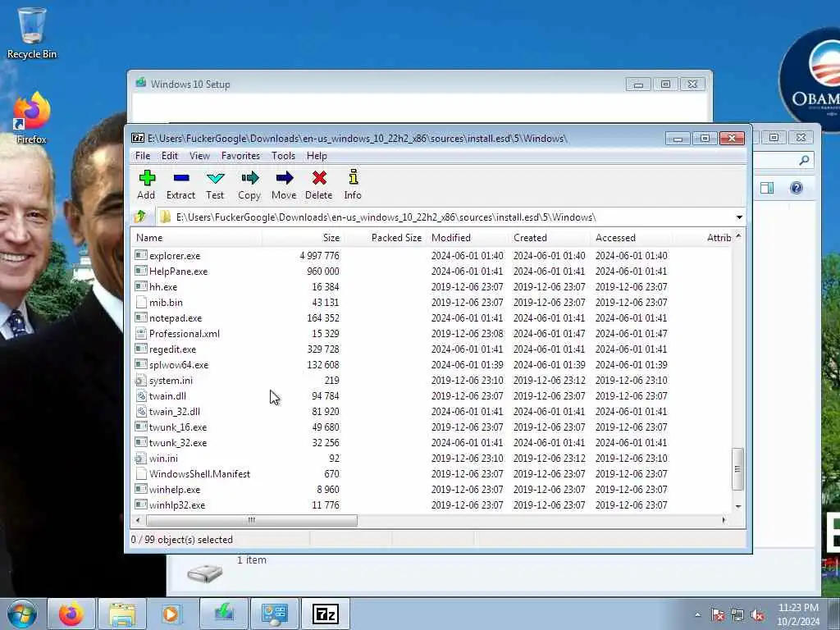Screen dimensions: 840x630
Task: Open the Tools menu
Action: (x=283, y=156)
